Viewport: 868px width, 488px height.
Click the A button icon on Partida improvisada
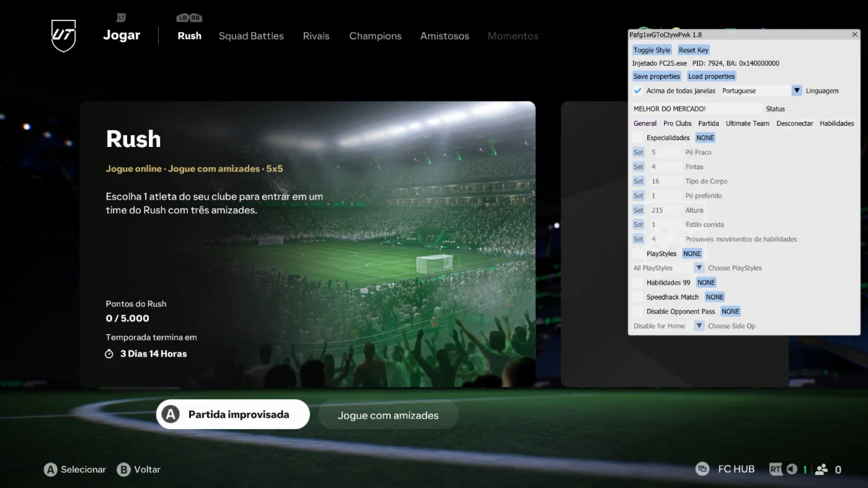tap(171, 414)
